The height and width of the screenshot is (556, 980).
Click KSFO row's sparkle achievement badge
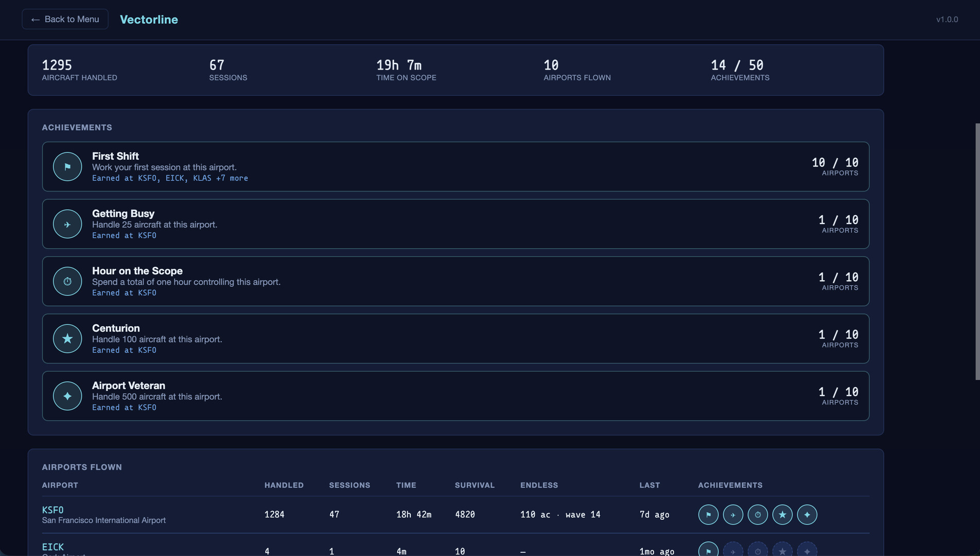807,514
